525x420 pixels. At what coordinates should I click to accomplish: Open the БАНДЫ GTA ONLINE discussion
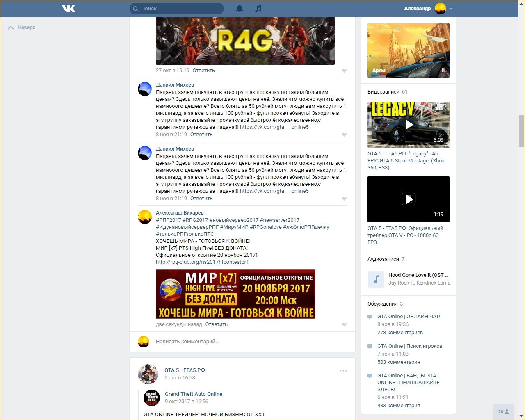[409, 383]
